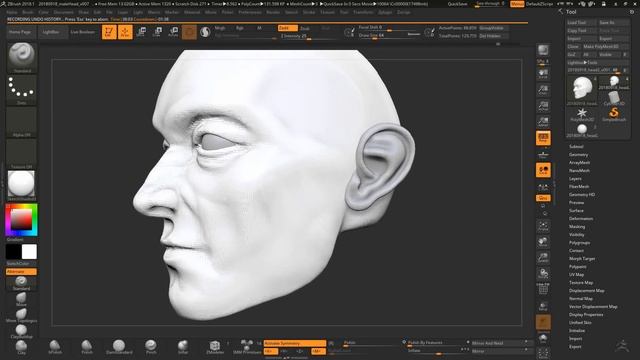Expand the Deformation section

click(581, 219)
